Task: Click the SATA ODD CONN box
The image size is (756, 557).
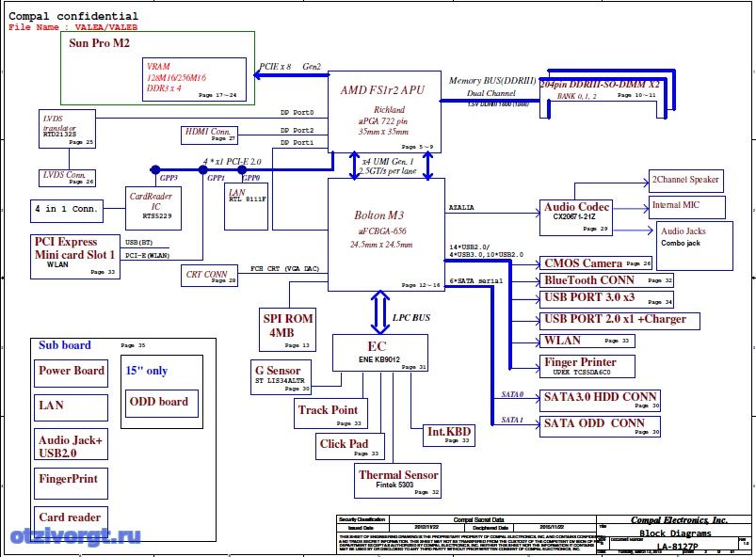Action: pos(600,426)
